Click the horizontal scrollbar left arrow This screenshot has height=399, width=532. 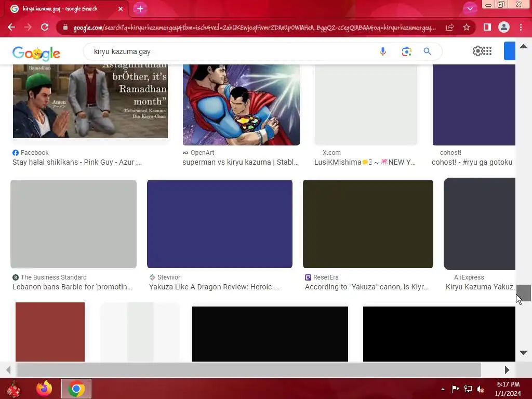pyautogui.click(x=8, y=370)
